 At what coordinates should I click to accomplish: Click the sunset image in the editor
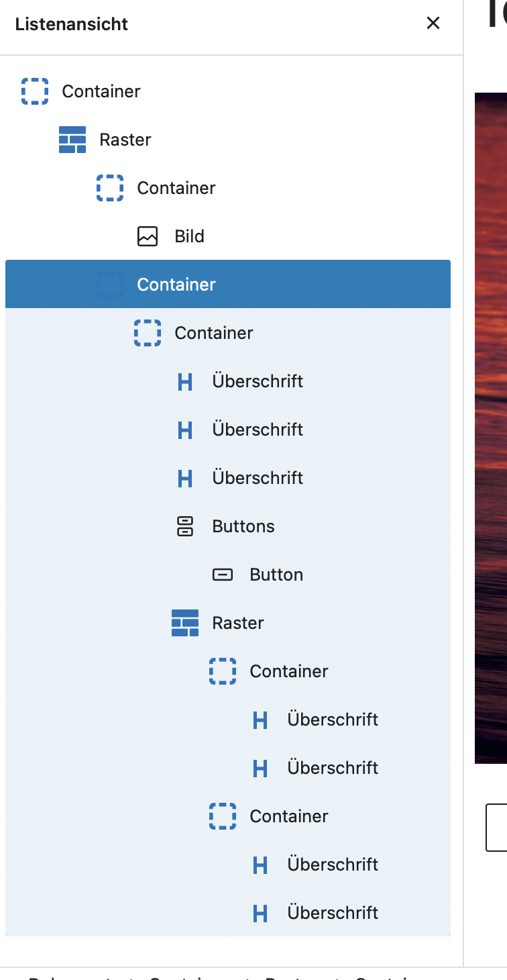[490, 430]
